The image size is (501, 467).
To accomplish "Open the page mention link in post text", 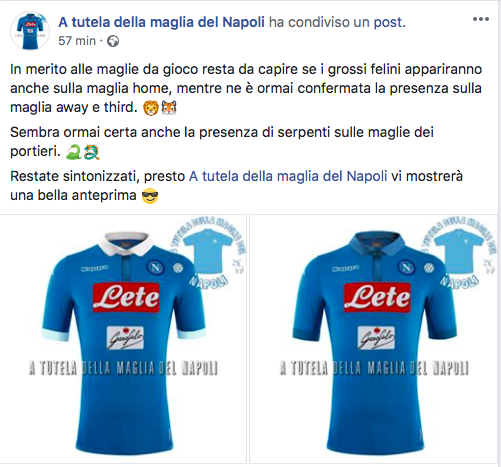I will point(288,176).
